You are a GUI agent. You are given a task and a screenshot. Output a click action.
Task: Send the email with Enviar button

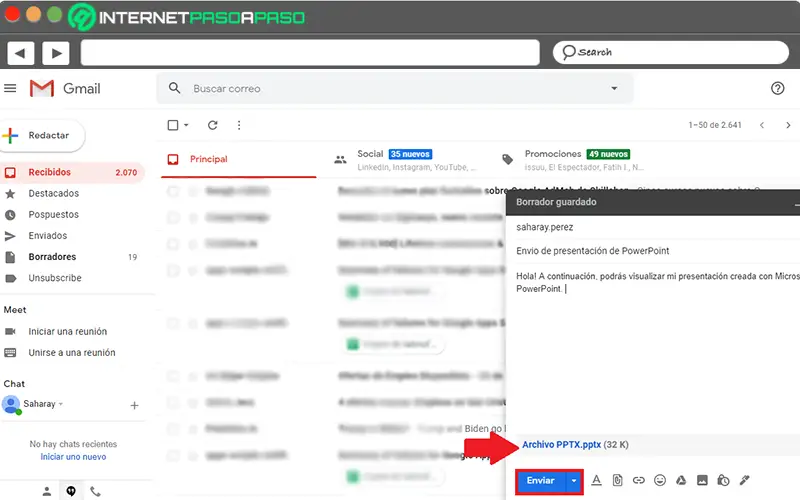pos(540,481)
